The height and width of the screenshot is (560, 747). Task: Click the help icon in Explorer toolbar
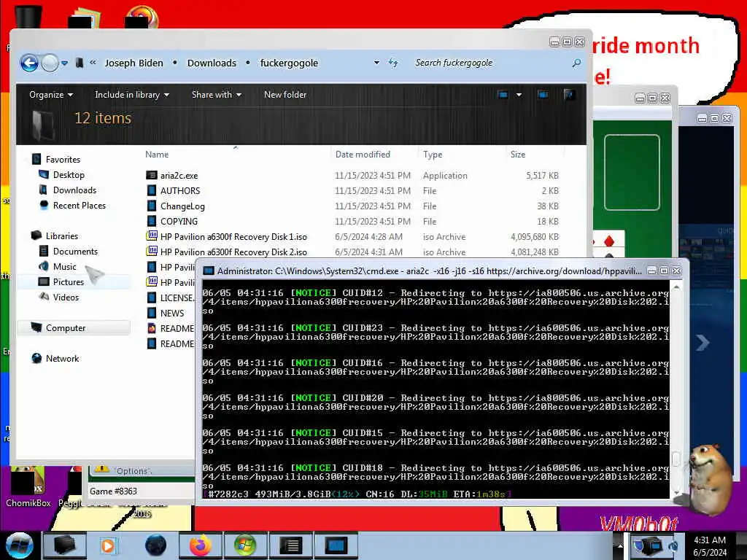point(569,95)
